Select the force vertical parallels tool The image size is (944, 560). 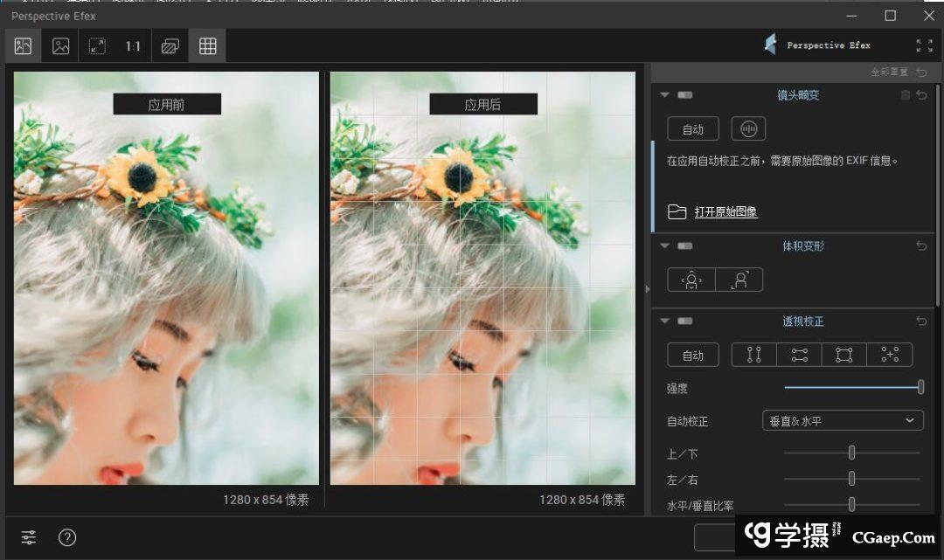click(x=753, y=355)
